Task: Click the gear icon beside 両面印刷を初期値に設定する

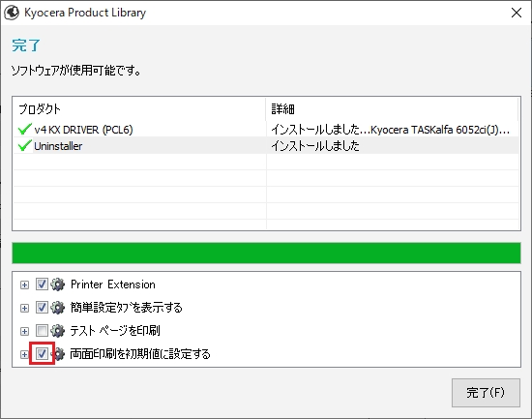Action: tap(59, 354)
